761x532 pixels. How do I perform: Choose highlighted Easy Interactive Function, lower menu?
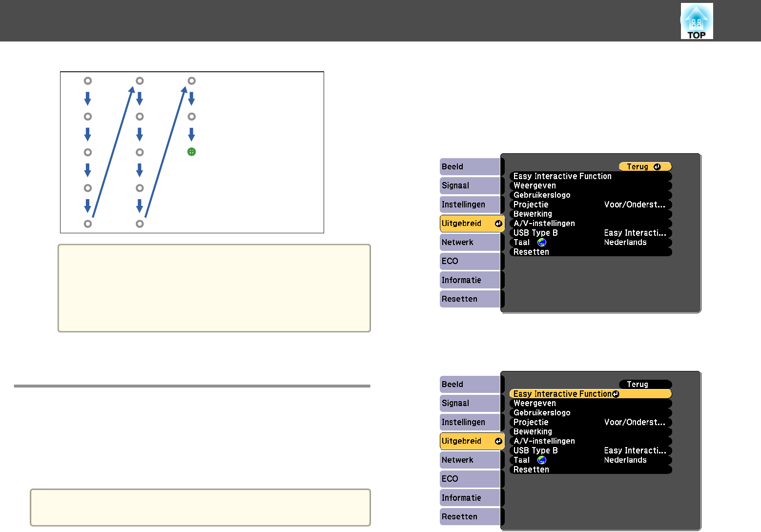(x=591, y=394)
